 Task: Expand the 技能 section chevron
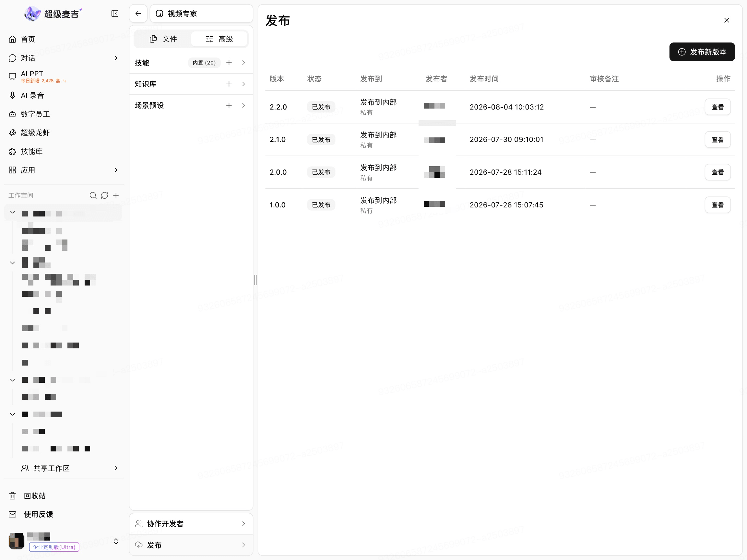(243, 63)
